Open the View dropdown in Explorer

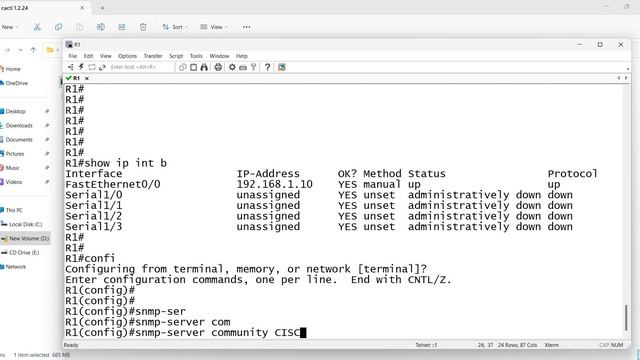[214, 27]
